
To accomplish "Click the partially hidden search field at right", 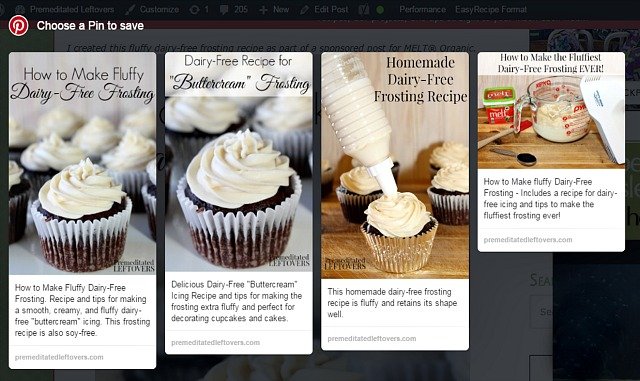I will tap(542, 313).
